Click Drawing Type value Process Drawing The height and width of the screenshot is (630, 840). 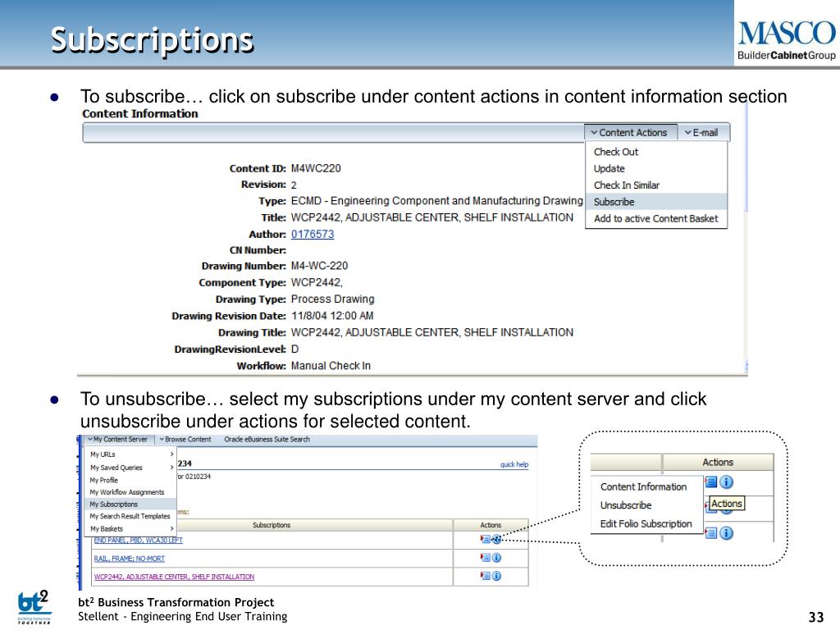pos(333,299)
